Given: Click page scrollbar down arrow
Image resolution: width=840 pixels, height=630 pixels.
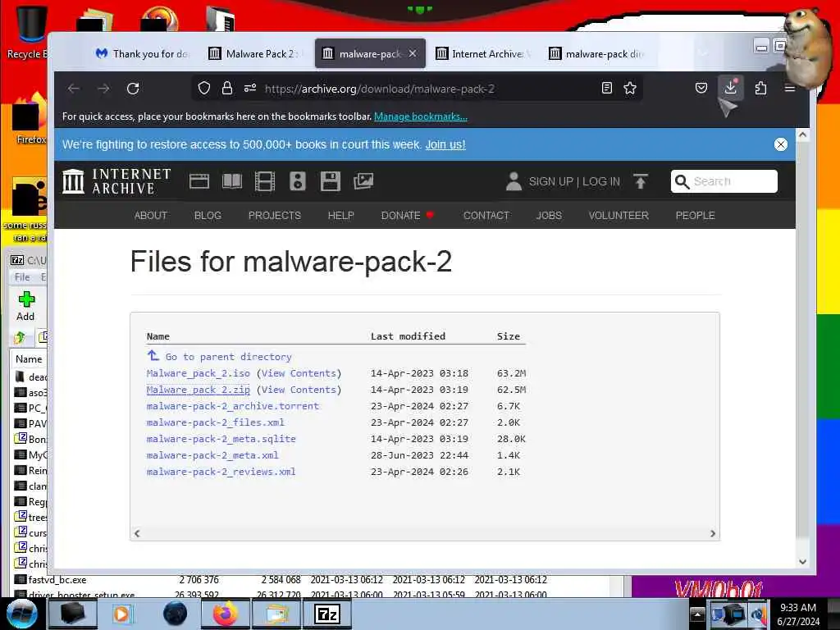Looking at the screenshot, I should [802, 561].
